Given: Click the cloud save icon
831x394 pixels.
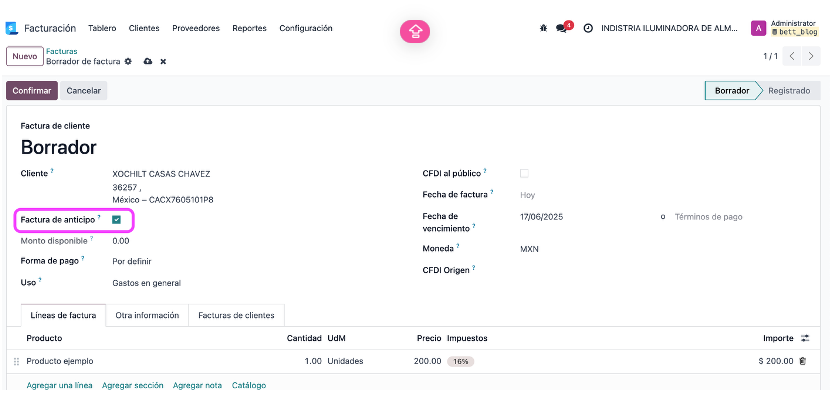Looking at the screenshot, I should pos(148,62).
